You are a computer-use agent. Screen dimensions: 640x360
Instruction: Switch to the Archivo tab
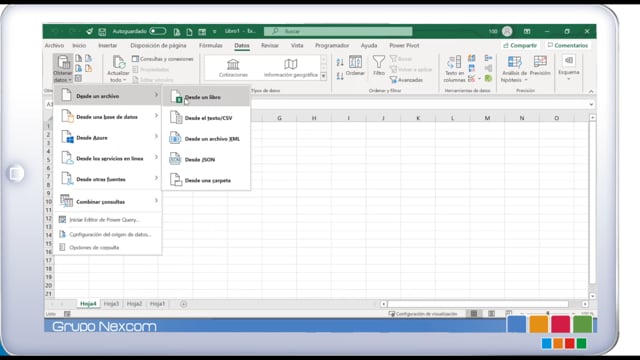pos(54,45)
